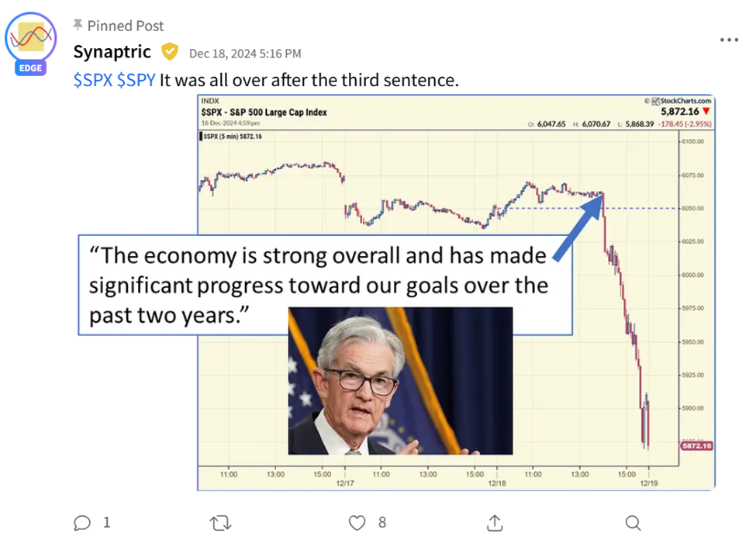Click the photo of the man in glasses
The width and height of the screenshot is (756, 544).
coord(400,380)
